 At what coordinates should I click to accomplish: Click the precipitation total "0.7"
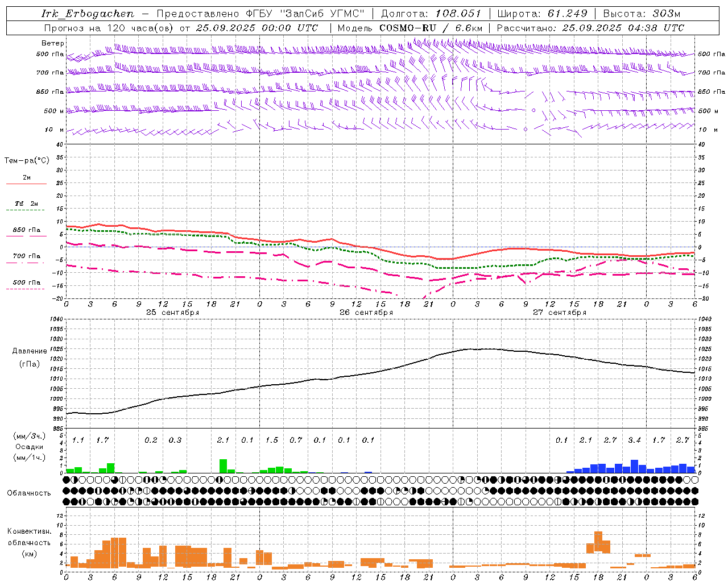(x=296, y=440)
